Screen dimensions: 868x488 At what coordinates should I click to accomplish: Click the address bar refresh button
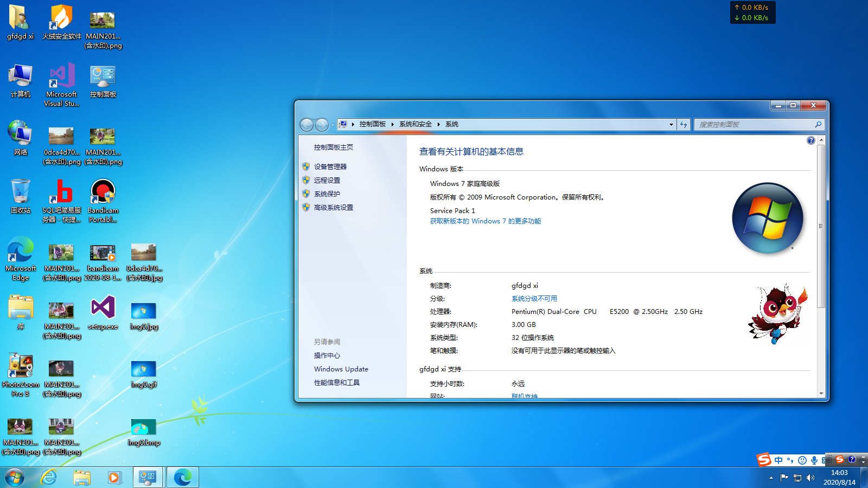[x=684, y=124]
